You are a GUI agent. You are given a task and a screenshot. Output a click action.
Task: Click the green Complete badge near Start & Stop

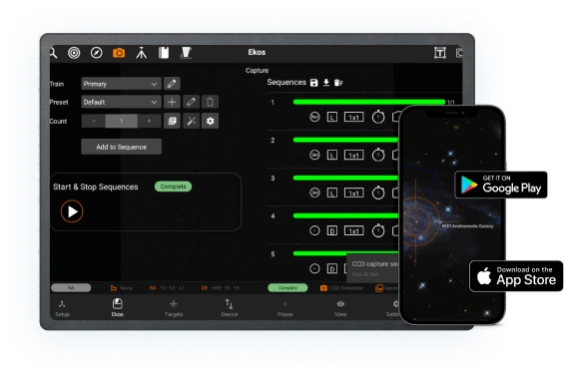tap(173, 186)
